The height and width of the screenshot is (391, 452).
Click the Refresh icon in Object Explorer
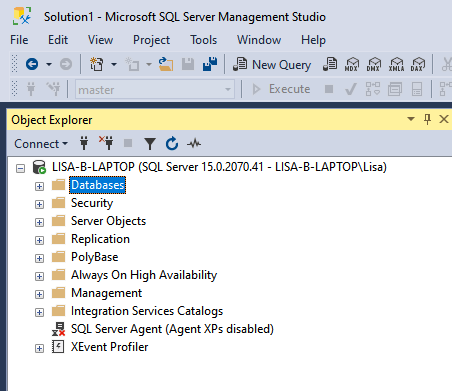point(172,143)
